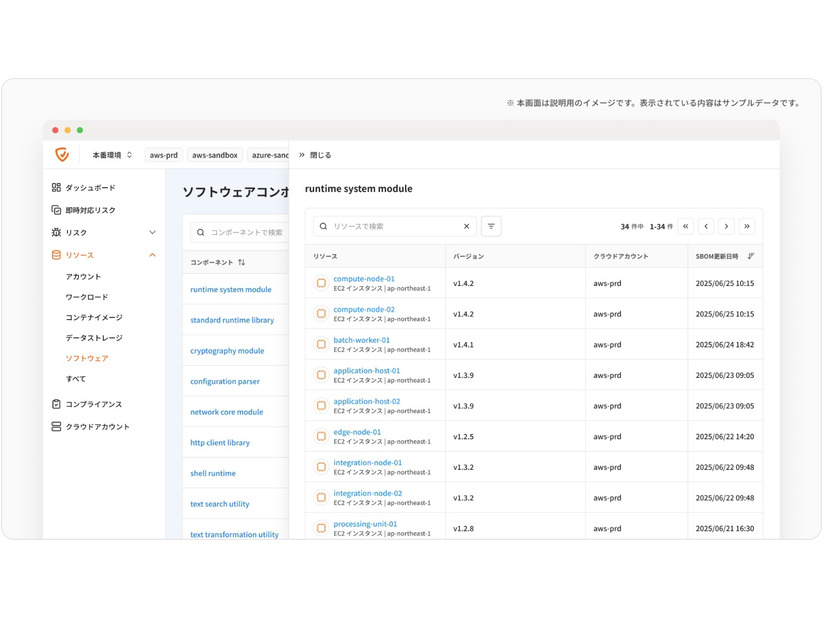Go to the last page of results
This screenshot has width=826, height=620.
click(747, 227)
